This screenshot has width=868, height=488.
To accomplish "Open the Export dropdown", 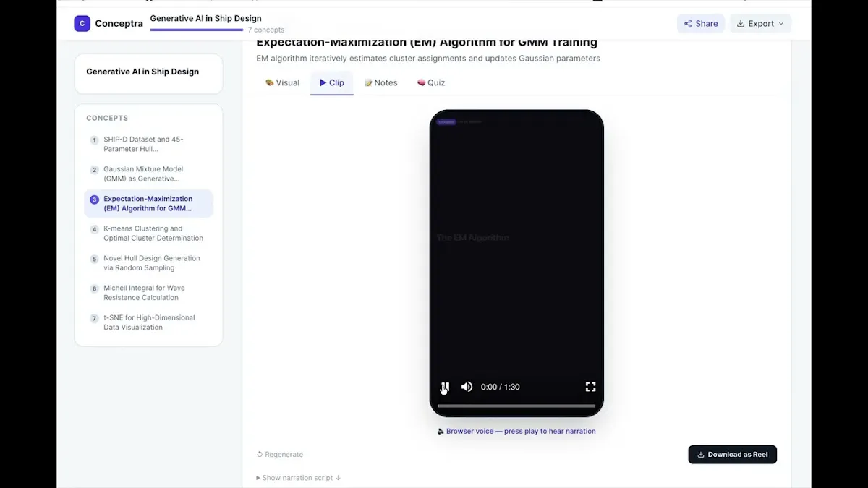I will [x=760, y=23].
